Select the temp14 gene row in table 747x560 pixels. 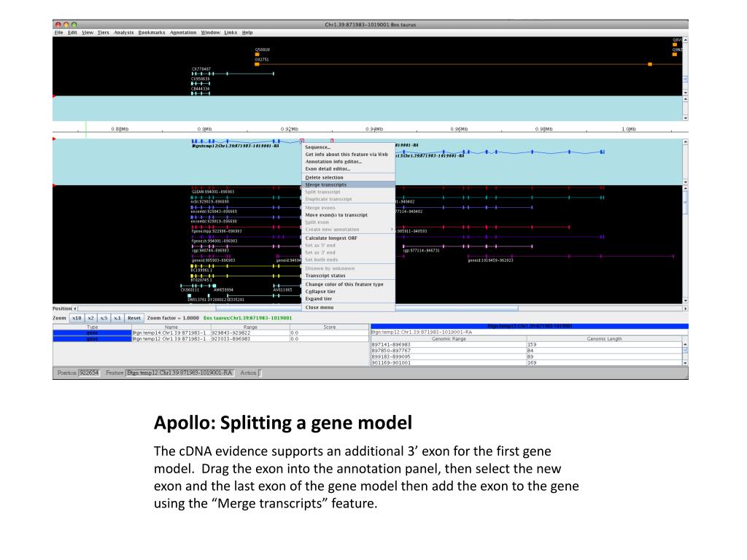coord(211,332)
